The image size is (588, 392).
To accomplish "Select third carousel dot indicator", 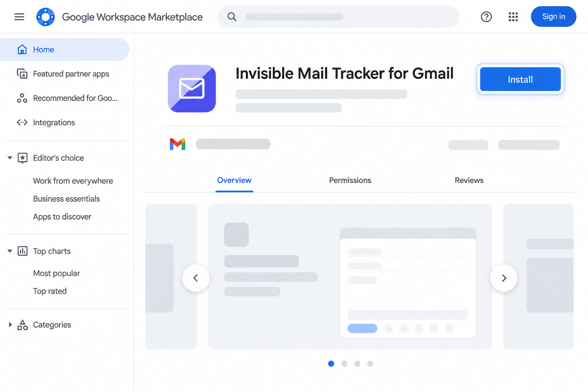I will pyautogui.click(x=357, y=364).
